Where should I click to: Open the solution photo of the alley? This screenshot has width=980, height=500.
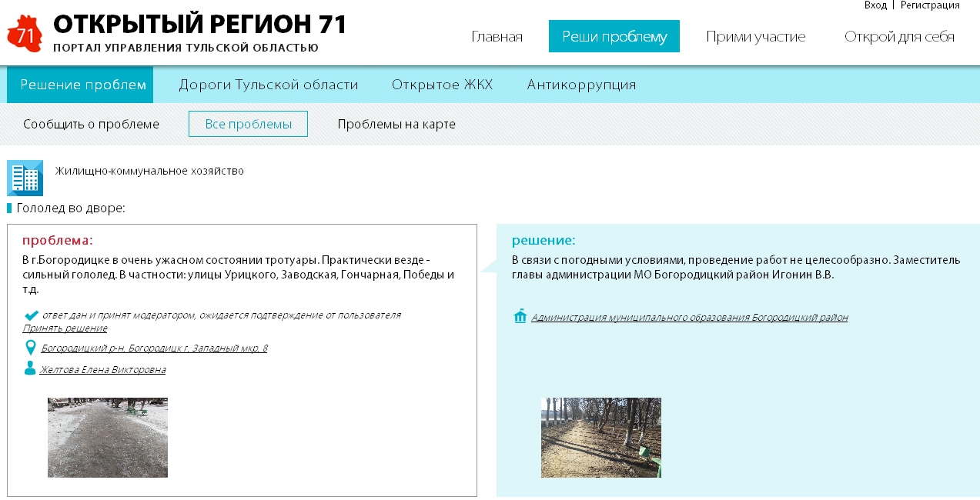point(600,438)
